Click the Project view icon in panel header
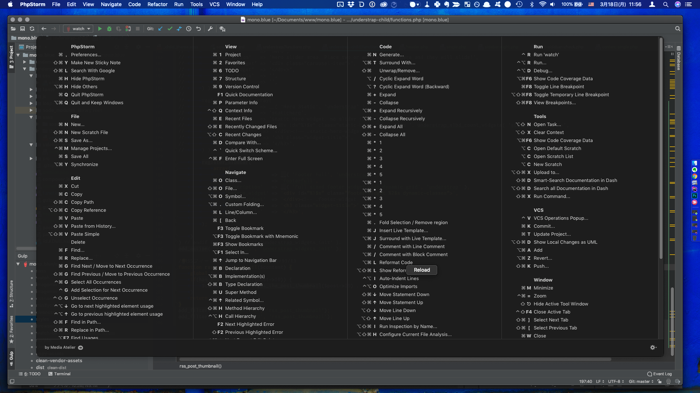The image size is (700, 393). tap(21, 46)
